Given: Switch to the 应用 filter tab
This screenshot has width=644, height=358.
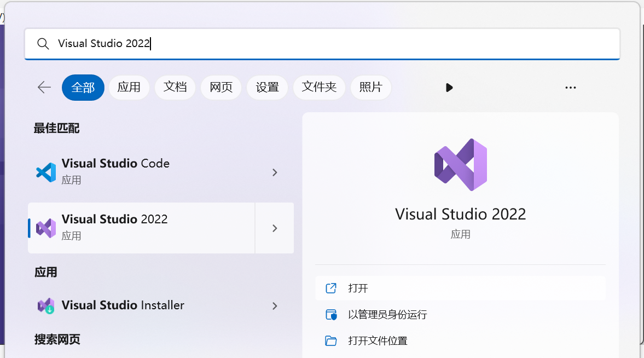Looking at the screenshot, I should tap(129, 87).
